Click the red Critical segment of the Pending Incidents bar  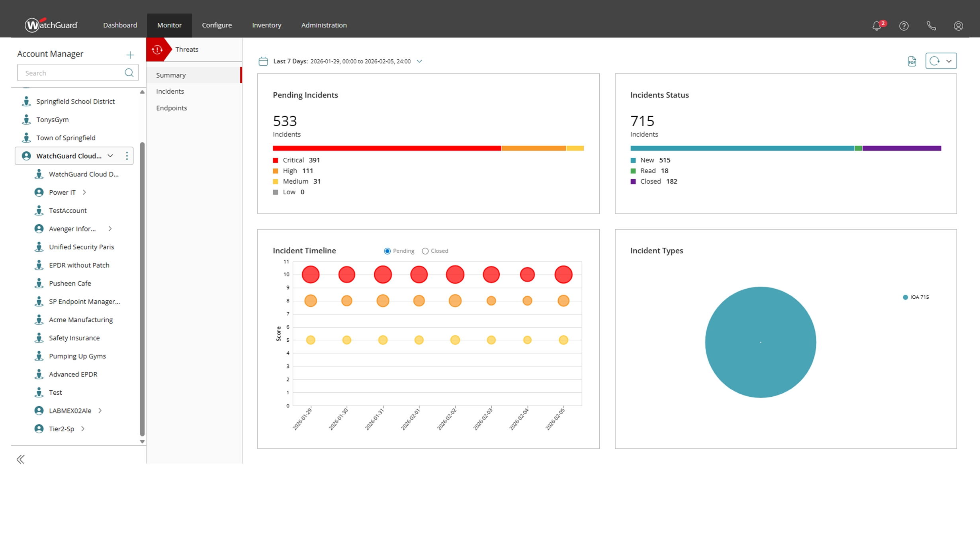(x=386, y=148)
